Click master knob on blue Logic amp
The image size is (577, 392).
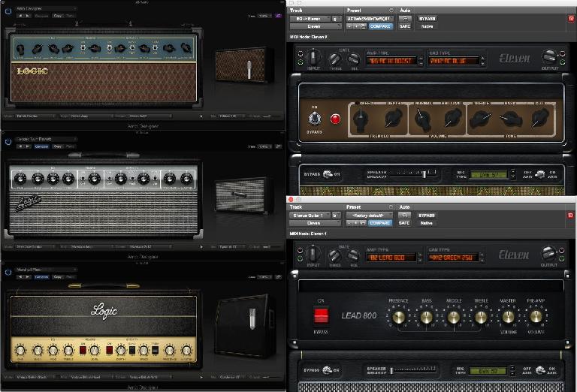click(186, 48)
